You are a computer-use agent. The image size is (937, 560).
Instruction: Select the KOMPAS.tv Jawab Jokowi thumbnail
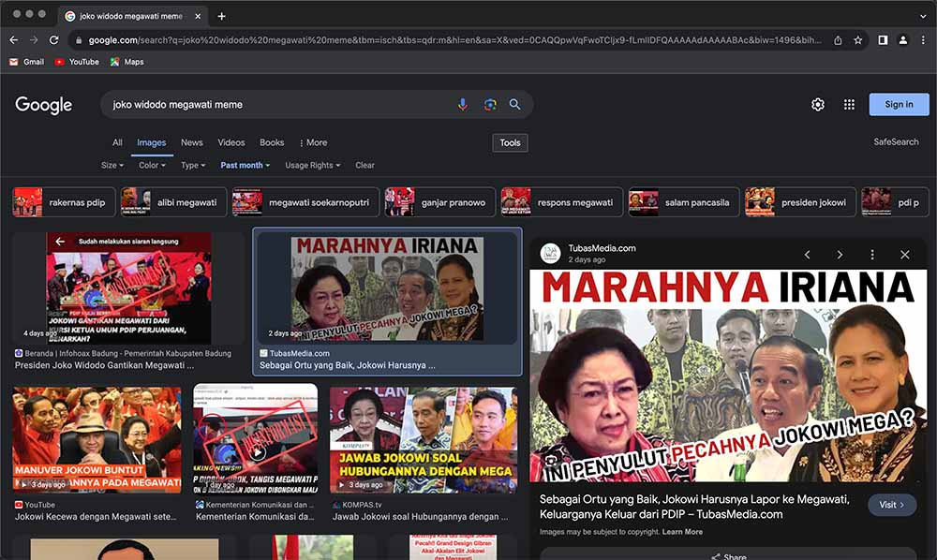[x=423, y=439]
